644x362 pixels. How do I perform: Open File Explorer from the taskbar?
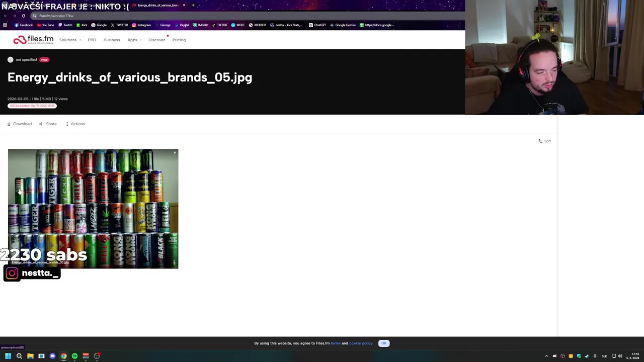point(30,356)
